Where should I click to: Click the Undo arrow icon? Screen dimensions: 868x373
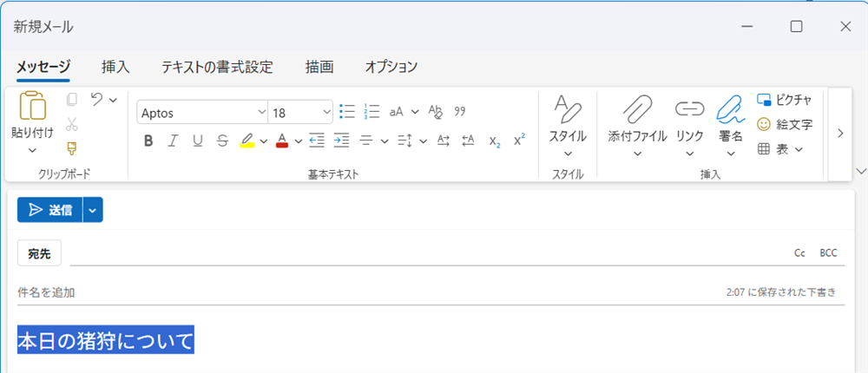(x=97, y=100)
